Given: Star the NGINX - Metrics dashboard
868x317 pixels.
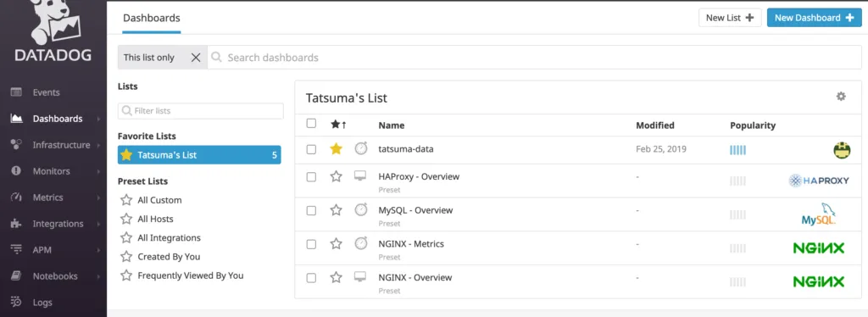Looking at the screenshot, I should [x=336, y=243].
